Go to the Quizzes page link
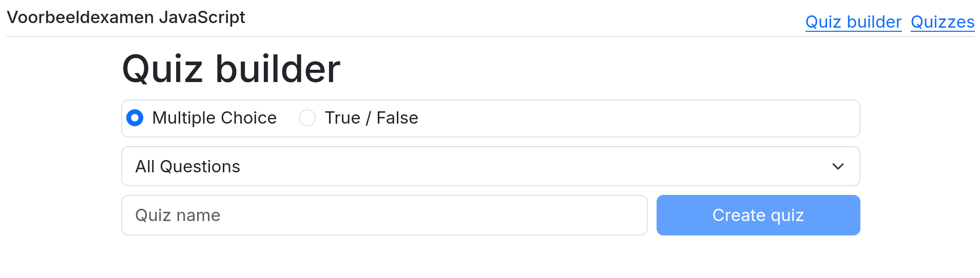Image resolution: width=980 pixels, height=278 pixels. click(x=943, y=22)
